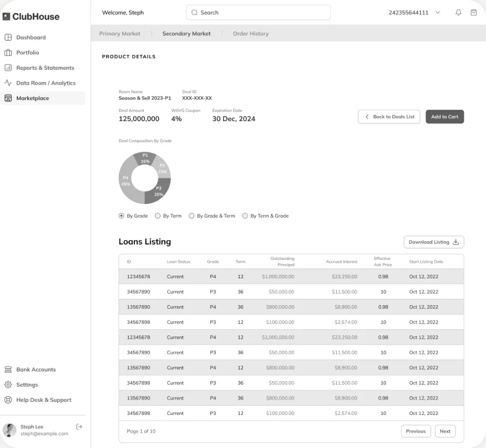Click the P1 15% donut chart segment
The height and width of the screenshot is (448, 486).
pos(145,158)
